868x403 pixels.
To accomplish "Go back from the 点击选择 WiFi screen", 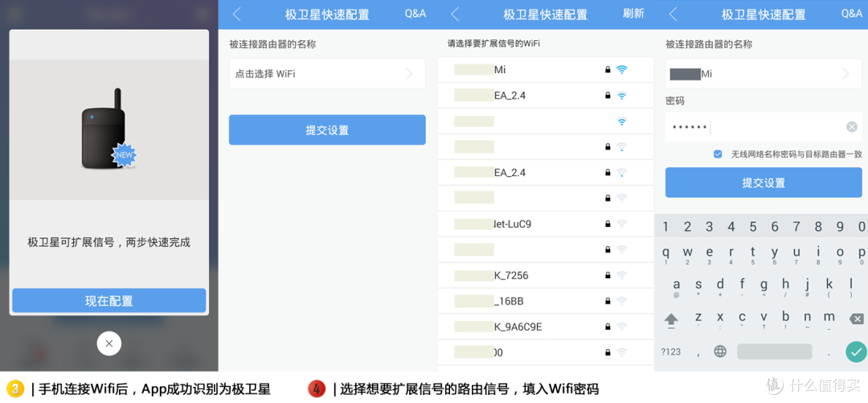I will 237,14.
